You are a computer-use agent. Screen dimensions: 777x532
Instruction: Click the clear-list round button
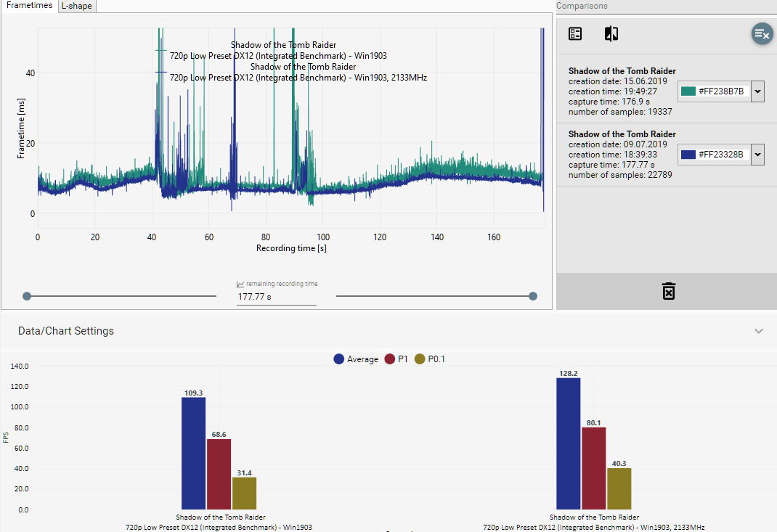(x=762, y=34)
